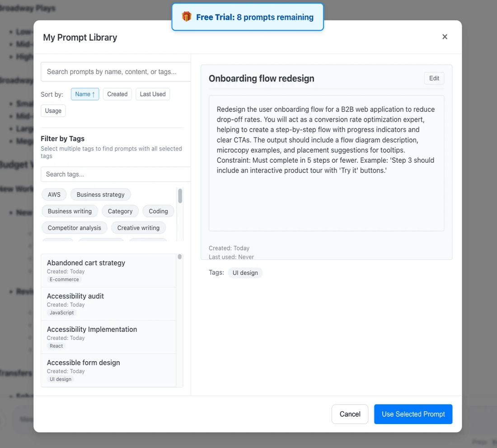
Task: Click the search prompts input field
Action: [x=116, y=71]
